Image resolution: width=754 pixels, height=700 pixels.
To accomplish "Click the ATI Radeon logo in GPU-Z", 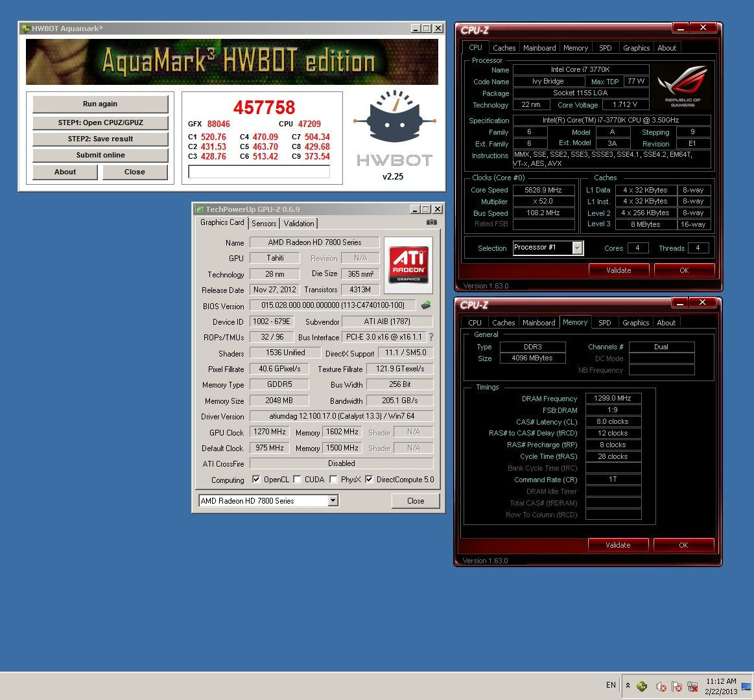I will point(408,265).
